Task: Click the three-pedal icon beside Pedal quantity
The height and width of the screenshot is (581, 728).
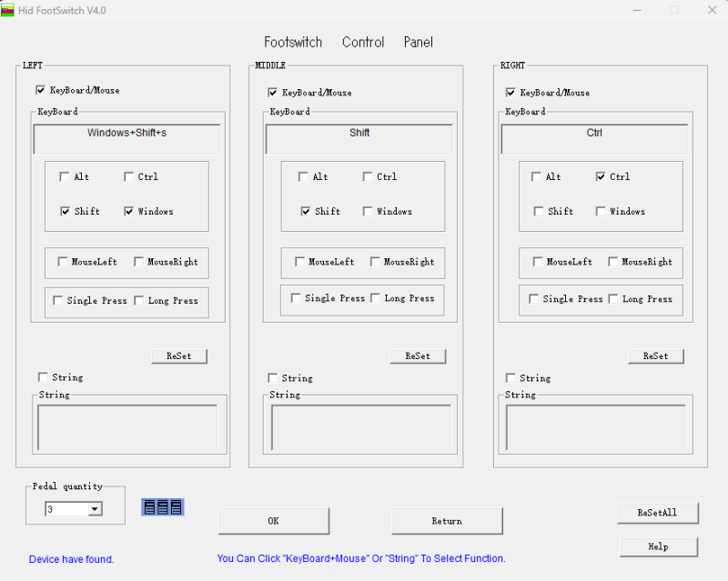Action: [x=163, y=506]
